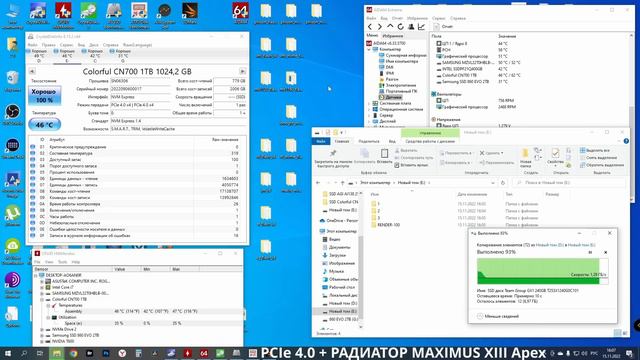640x360 pixels.
Task: Collapse Temperatures group in HWiNFO tree
Action: (x=48, y=305)
